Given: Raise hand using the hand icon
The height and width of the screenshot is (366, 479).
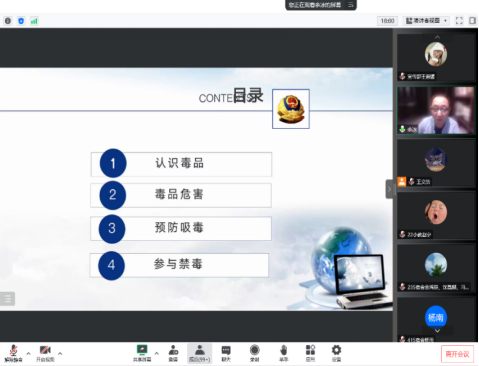Looking at the screenshot, I should (x=283, y=353).
